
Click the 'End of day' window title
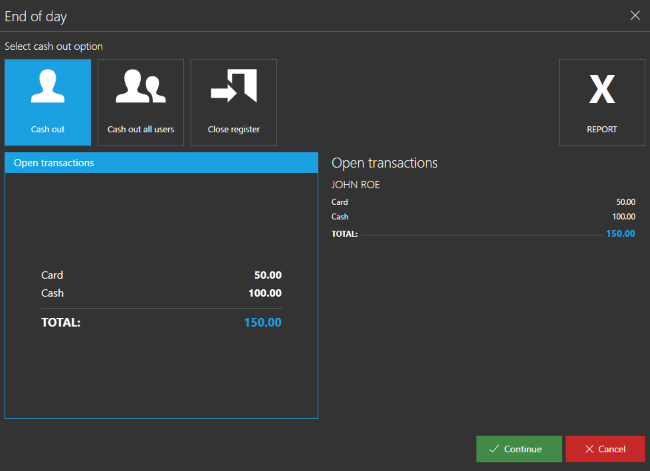point(36,17)
